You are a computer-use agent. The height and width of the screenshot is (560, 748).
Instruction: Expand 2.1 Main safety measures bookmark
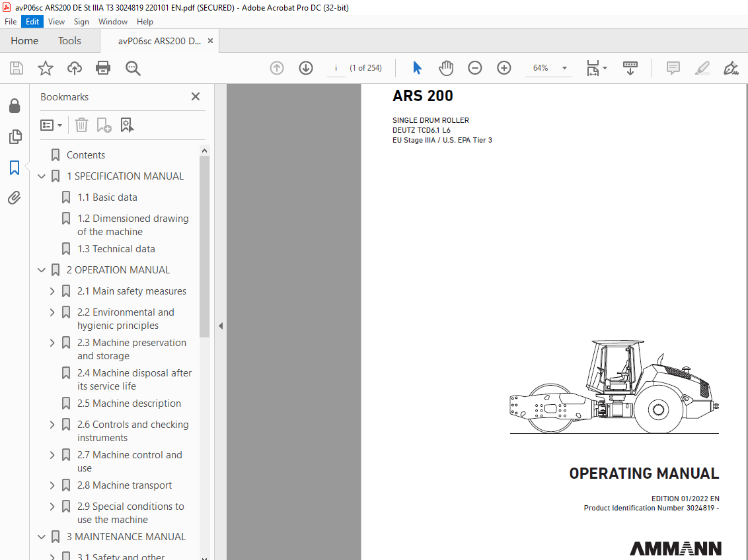coord(52,291)
